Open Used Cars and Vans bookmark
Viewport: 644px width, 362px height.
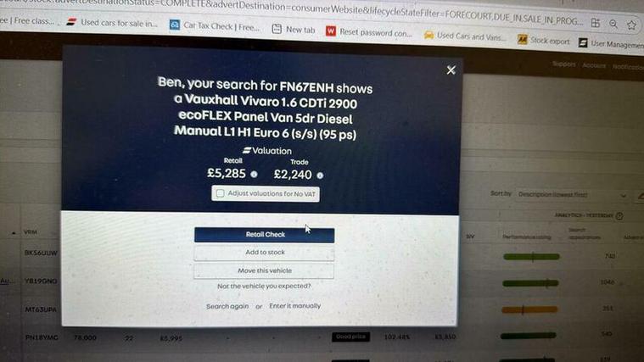[x=464, y=36]
